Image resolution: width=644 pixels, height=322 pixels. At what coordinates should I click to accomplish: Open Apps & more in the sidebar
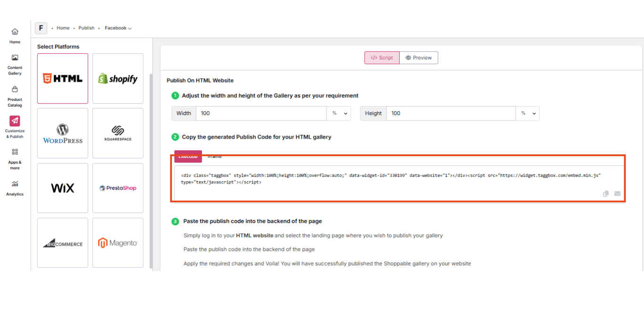(x=15, y=152)
